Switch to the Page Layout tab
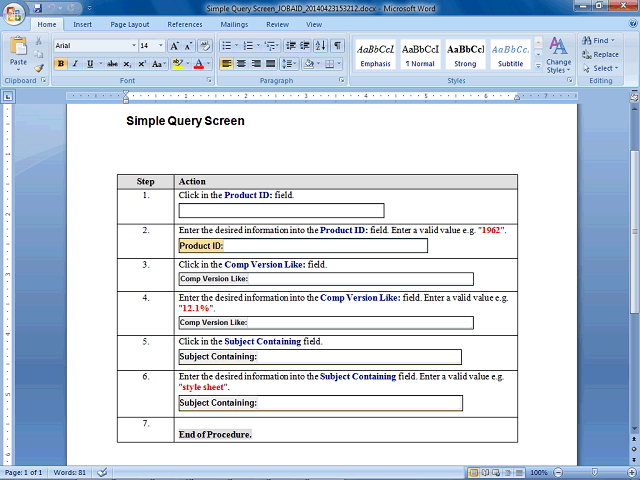This screenshot has width=640, height=480. point(130,24)
